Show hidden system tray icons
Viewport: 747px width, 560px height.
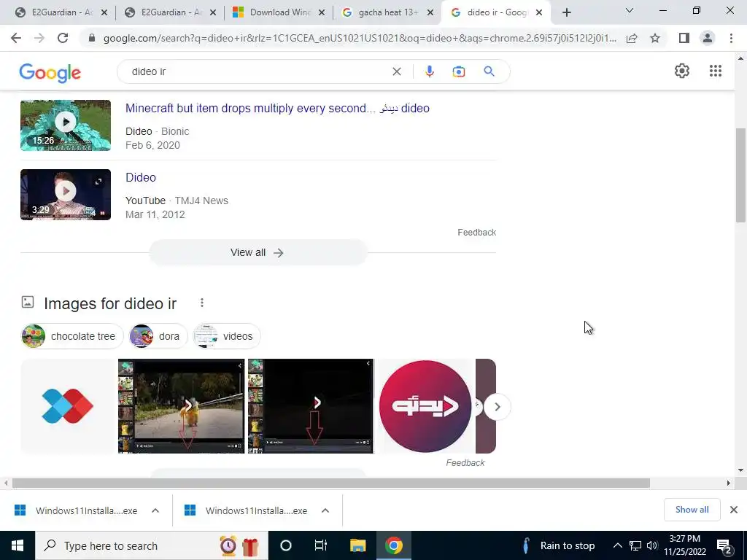click(x=617, y=545)
